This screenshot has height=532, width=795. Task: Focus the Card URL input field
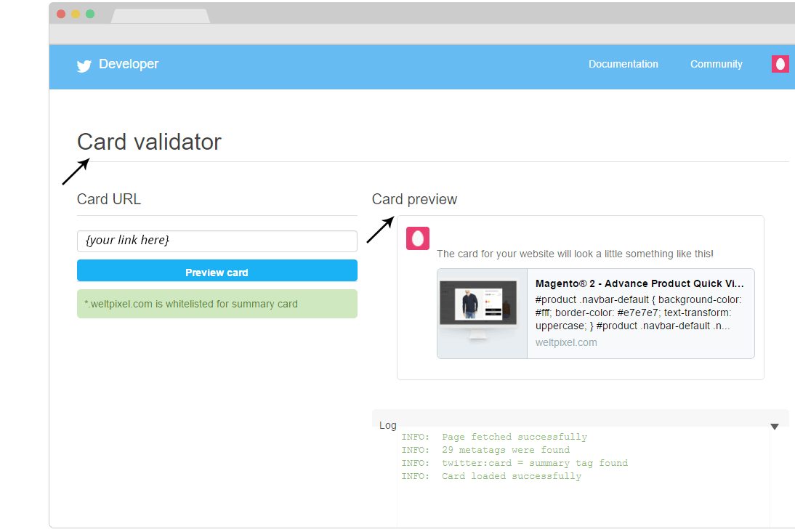[217, 241]
